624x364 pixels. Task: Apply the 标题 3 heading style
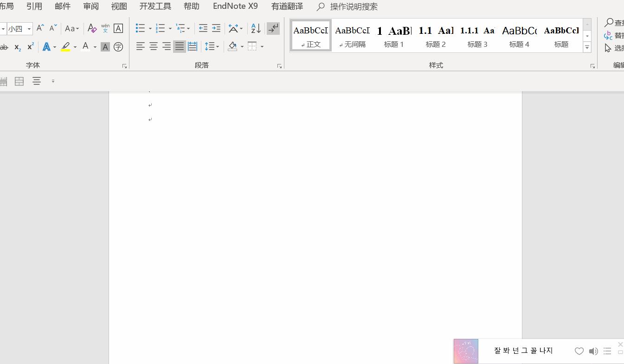click(478, 35)
